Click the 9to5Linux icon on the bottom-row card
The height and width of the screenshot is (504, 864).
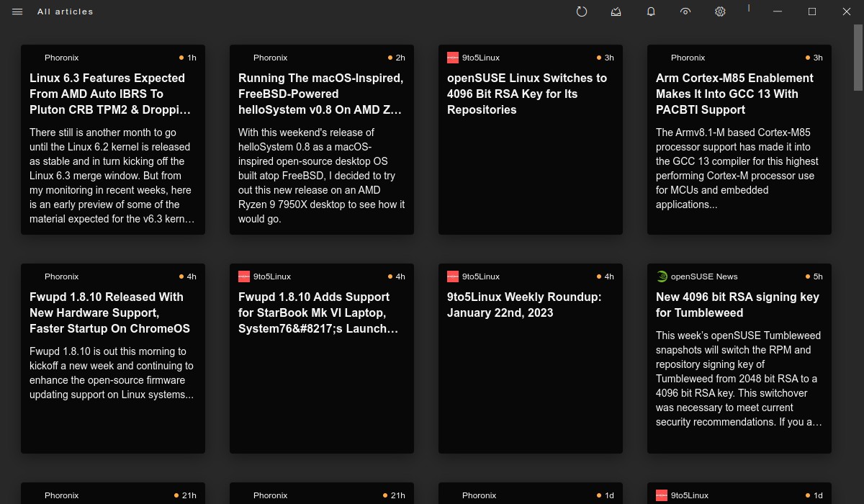click(x=662, y=495)
